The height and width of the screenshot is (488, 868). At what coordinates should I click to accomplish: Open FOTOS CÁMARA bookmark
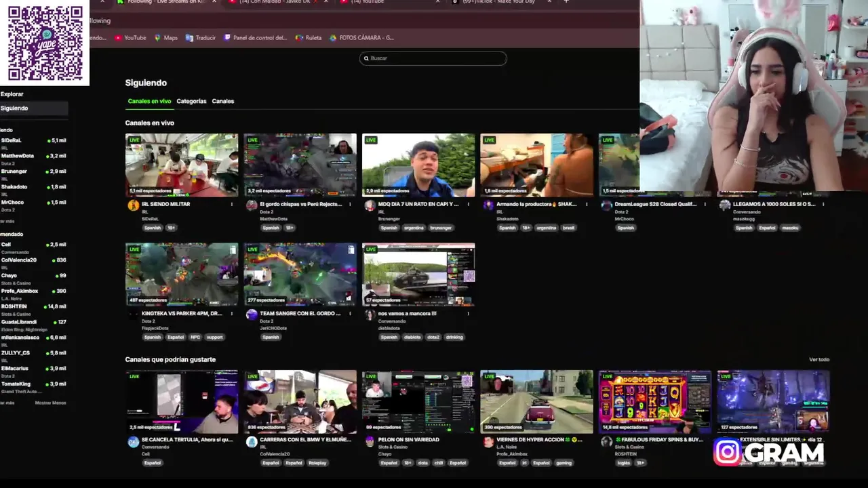pos(361,38)
